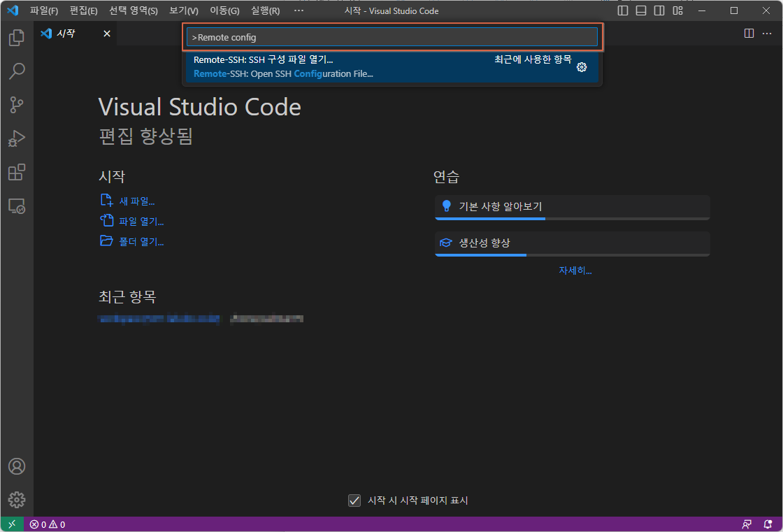Toggle 시작 시 시작 페이지 표시 checkbox
783x532 pixels.
click(354, 500)
